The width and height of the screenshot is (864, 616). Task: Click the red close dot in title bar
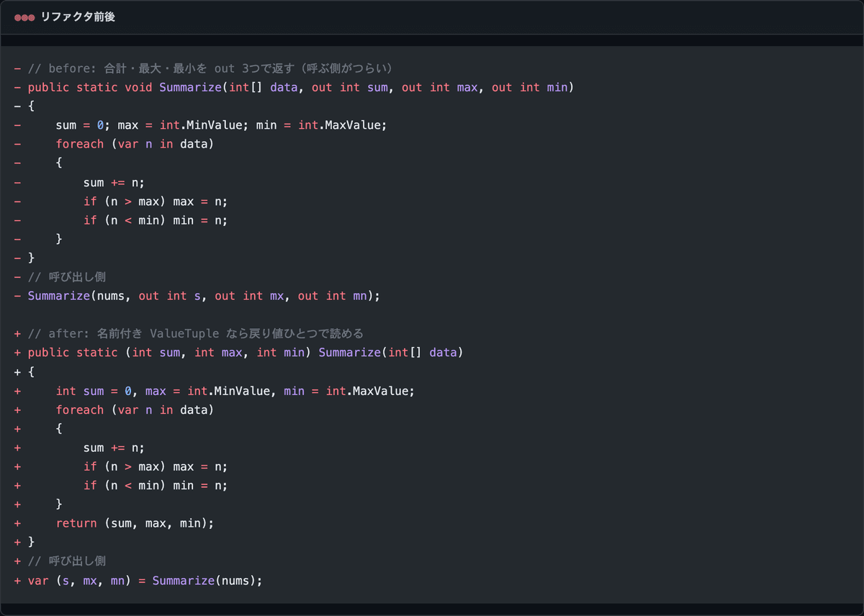click(18, 17)
